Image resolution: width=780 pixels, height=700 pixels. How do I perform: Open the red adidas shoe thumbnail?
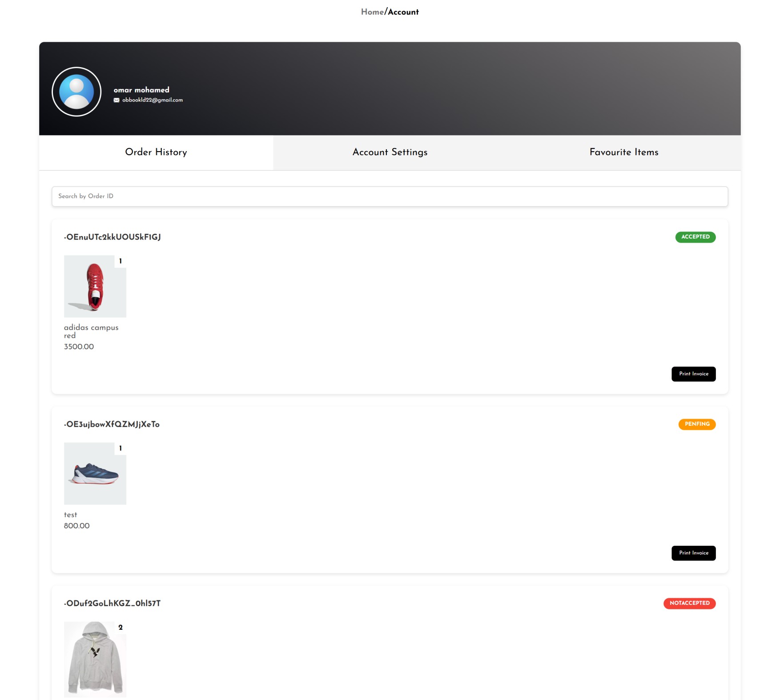[95, 286]
